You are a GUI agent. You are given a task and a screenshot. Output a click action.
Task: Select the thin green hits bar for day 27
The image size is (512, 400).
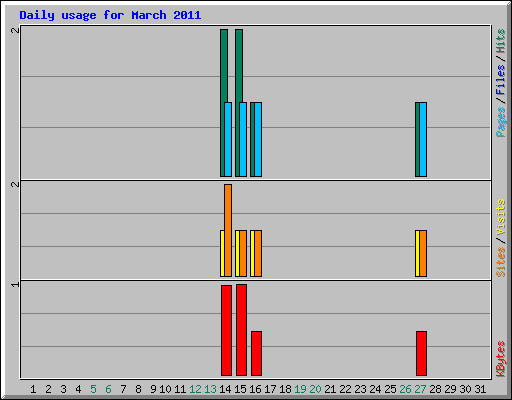pyautogui.click(x=417, y=139)
